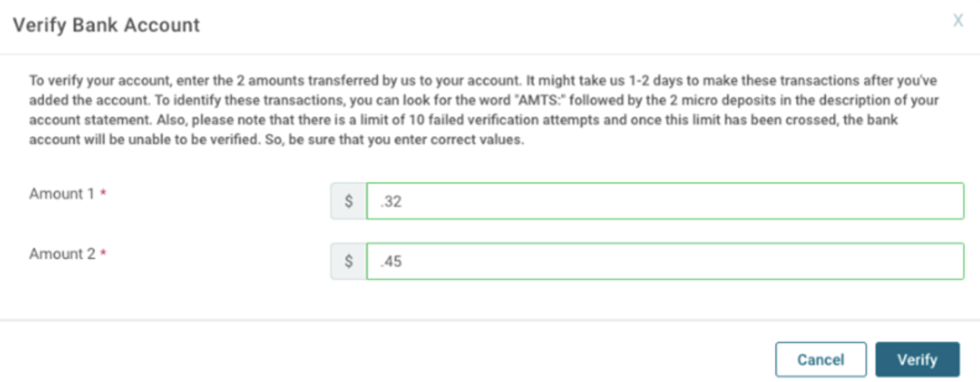The height and width of the screenshot is (382, 980).
Task: Click the red asterisk next to Amount 2
Action: (103, 253)
